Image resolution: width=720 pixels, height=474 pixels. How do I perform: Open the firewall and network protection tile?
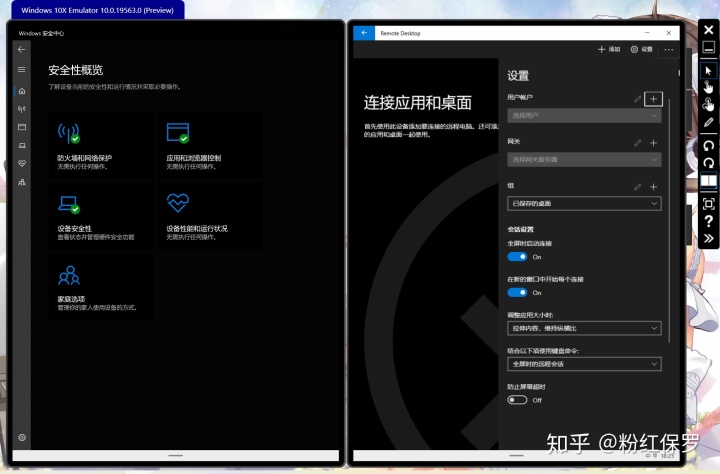101,146
